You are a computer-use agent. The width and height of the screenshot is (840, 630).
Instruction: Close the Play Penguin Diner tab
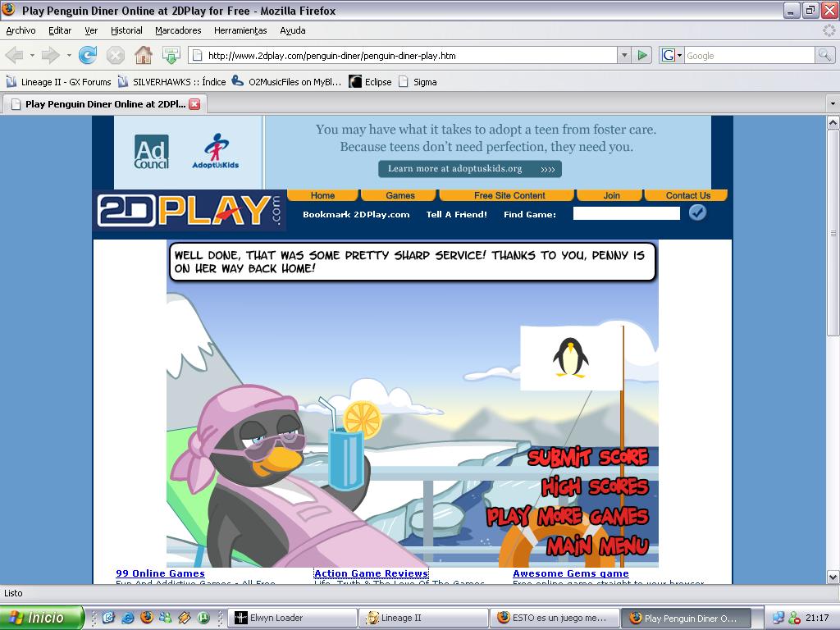point(195,104)
